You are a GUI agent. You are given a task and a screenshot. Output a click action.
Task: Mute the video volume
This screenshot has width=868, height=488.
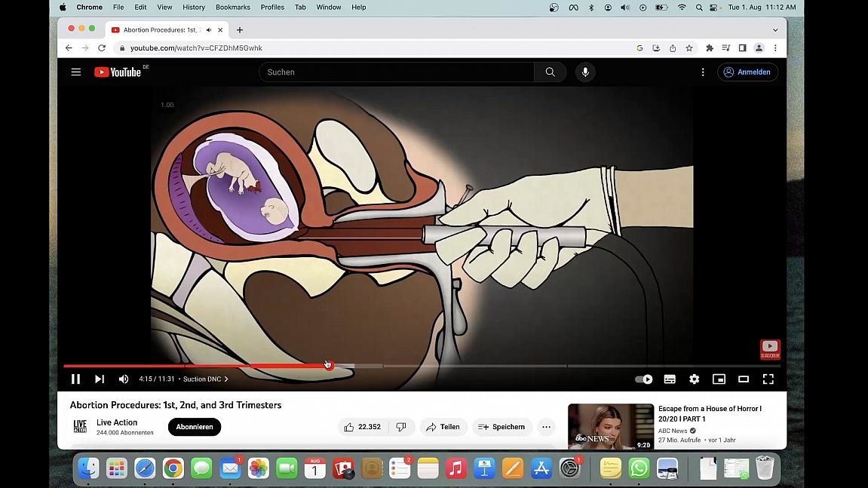click(x=124, y=379)
